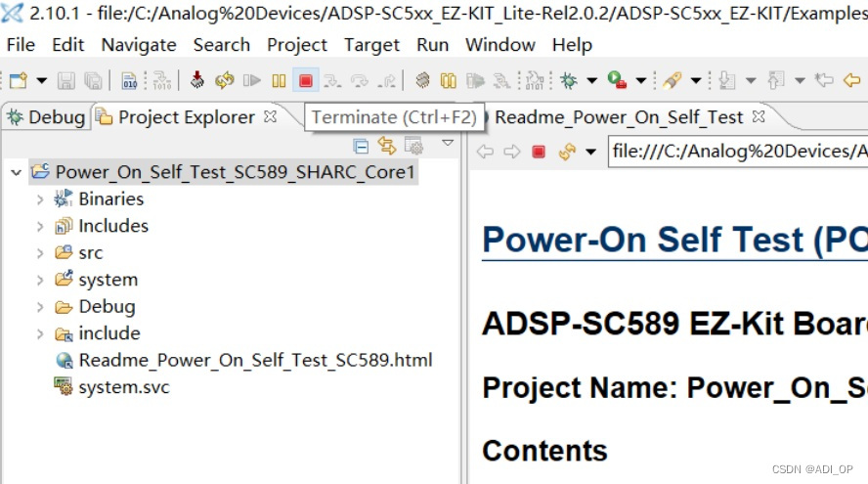Screen dimensions: 868x484
Task: Click the build binary (010) toolbar icon
Action: [130, 81]
